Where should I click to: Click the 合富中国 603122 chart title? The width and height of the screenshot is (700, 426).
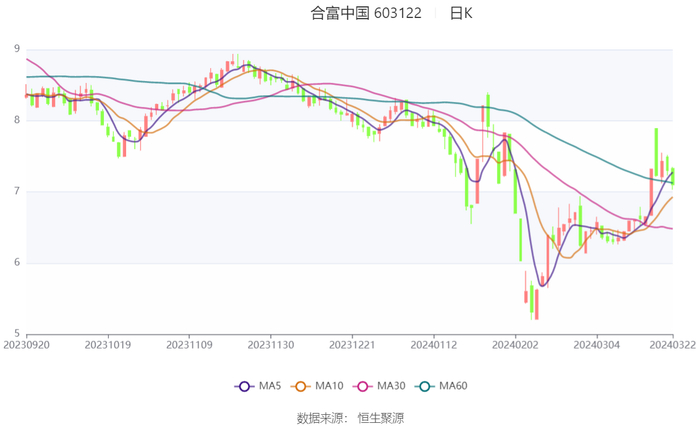[x=366, y=14]
